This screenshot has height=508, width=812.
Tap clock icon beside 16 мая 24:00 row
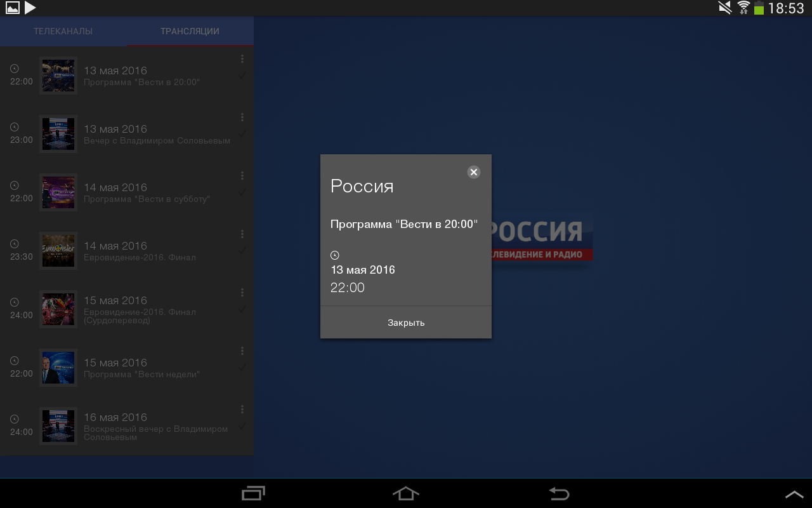[15, 419]
